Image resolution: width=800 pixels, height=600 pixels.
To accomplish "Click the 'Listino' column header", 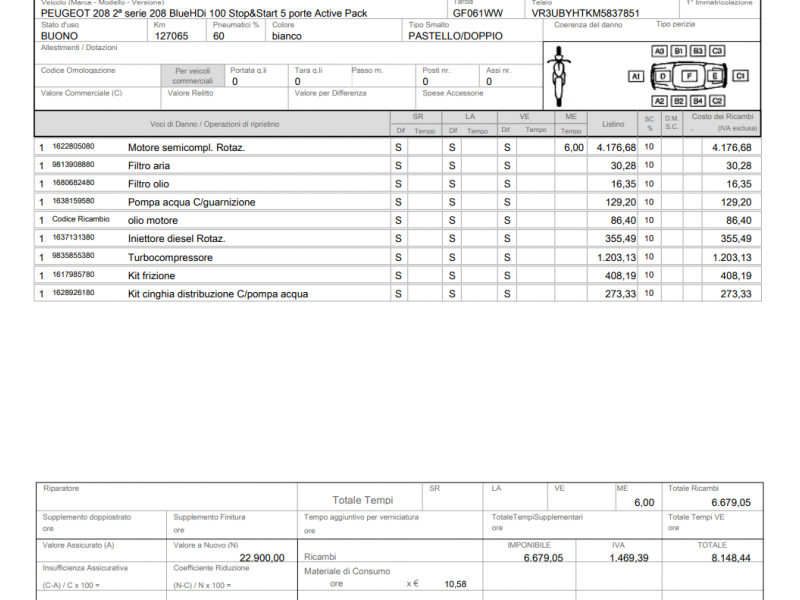I will [613, 124].
